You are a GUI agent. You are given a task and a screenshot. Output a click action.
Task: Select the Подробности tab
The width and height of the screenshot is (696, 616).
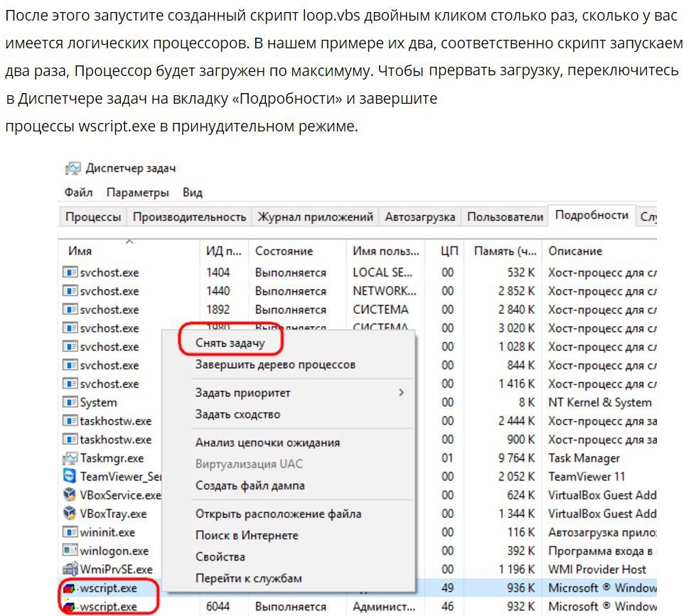tap(591, 215)
